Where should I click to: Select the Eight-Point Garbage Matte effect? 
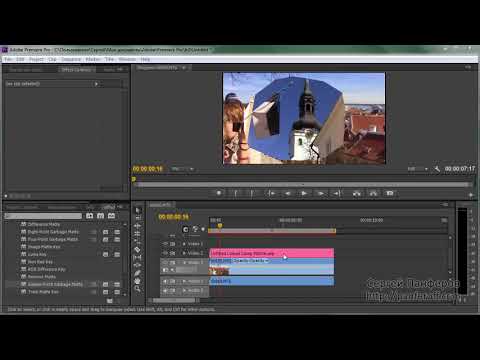53,232
